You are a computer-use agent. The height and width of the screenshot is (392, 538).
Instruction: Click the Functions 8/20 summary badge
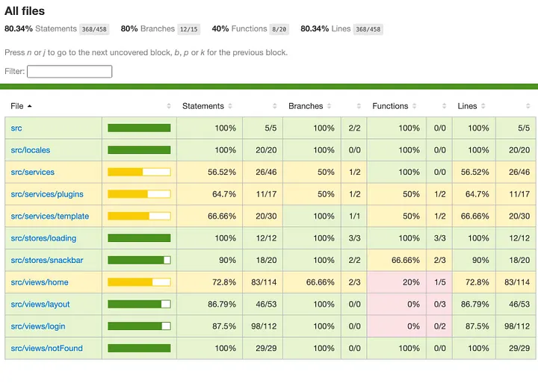coord(279,29)
